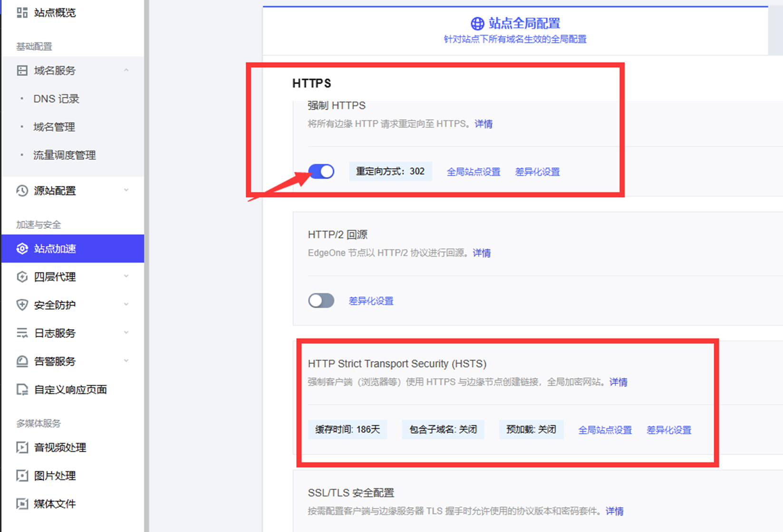Click the 站点加速 gear icon
783x532 pixels.
pyautogui.click(x=22, y=248)
